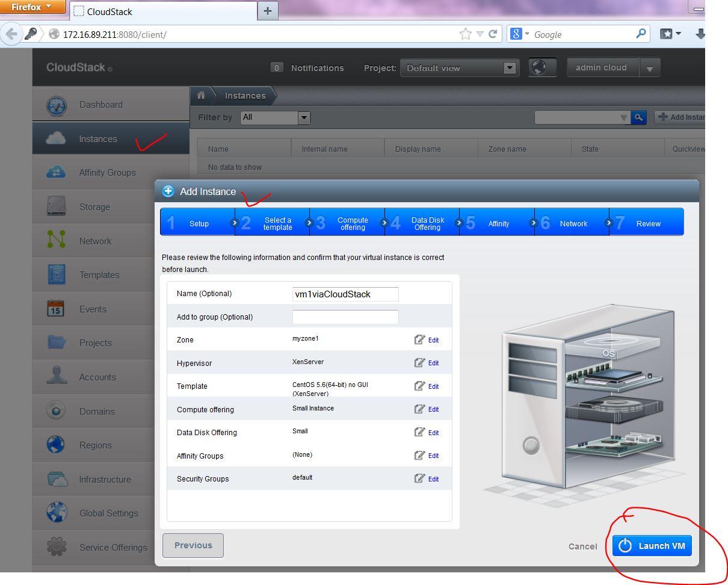Go to wizard step 7 Review
Screen dimensions: 728x585
click(646, 222)
